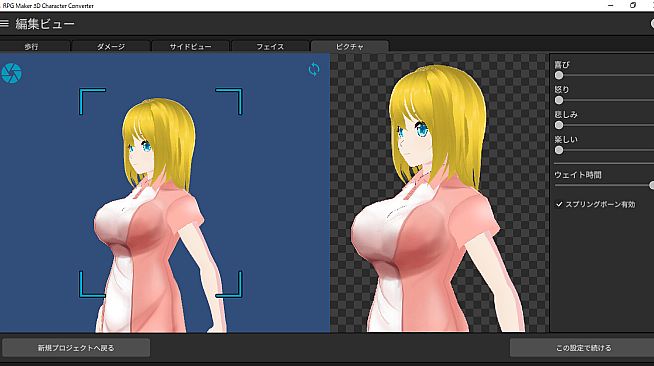Click the 楽しい slider handle
This screenshot has height=366, width=654.
(x=559, y=150)
